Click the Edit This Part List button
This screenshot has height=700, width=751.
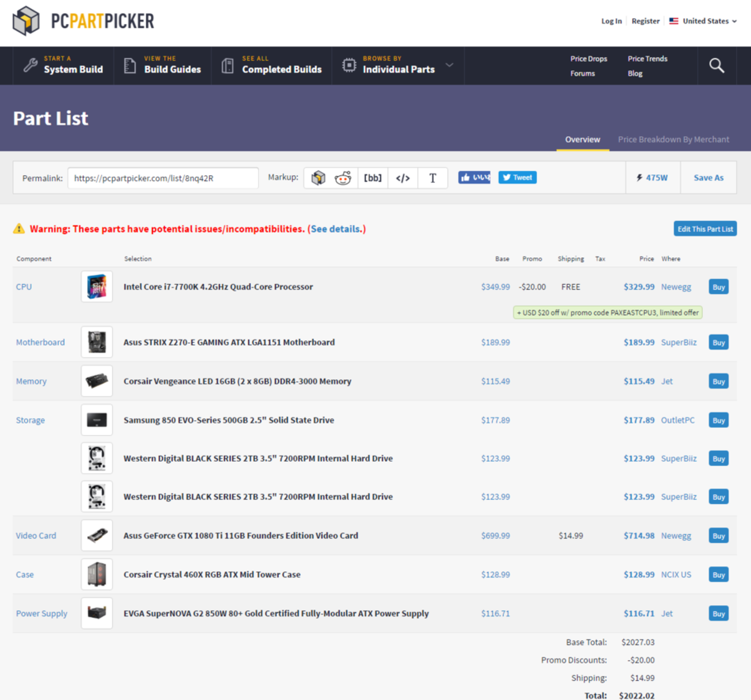click(x=705, y=229)
